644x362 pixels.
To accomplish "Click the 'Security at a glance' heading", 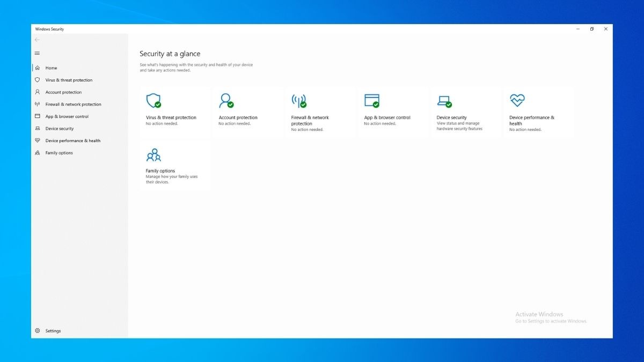I will coord(170,54).
